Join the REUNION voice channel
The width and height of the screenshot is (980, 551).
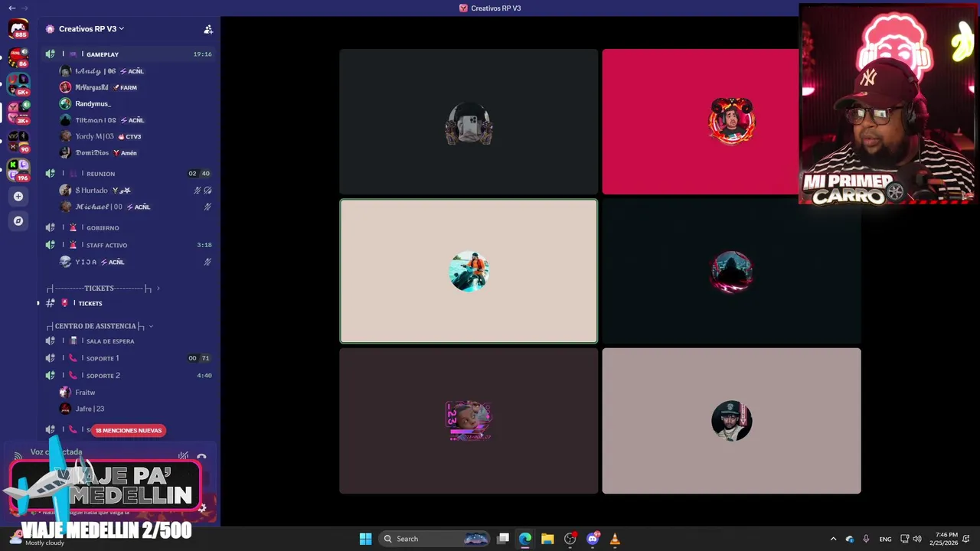click(x=128, y=174)
